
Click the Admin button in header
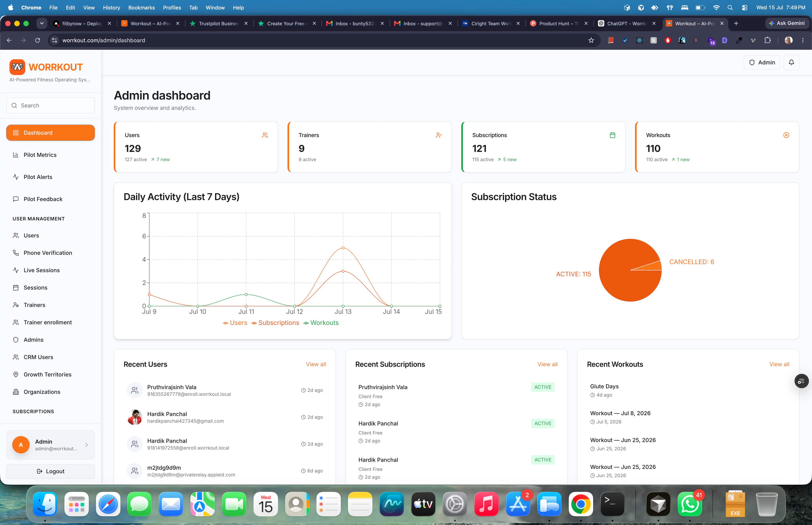pos(762,62)
